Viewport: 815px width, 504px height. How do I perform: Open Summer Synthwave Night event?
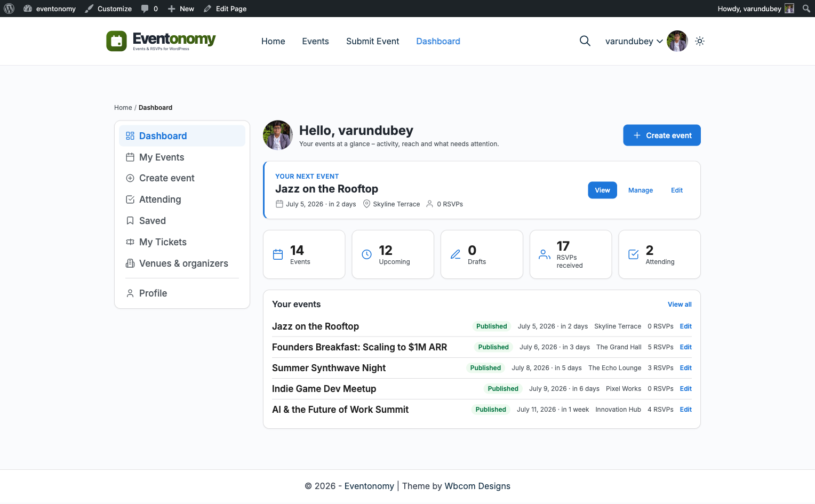click(329, 368)
